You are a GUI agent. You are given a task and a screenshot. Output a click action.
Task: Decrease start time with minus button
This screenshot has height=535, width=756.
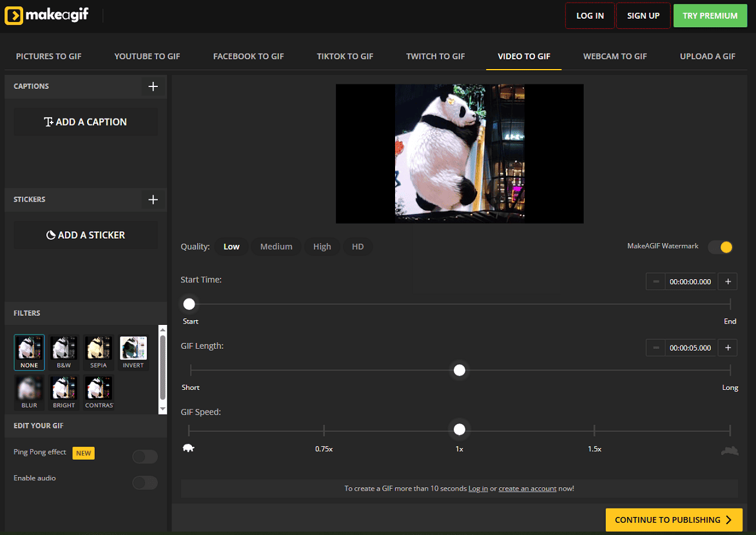coord(655,282)
